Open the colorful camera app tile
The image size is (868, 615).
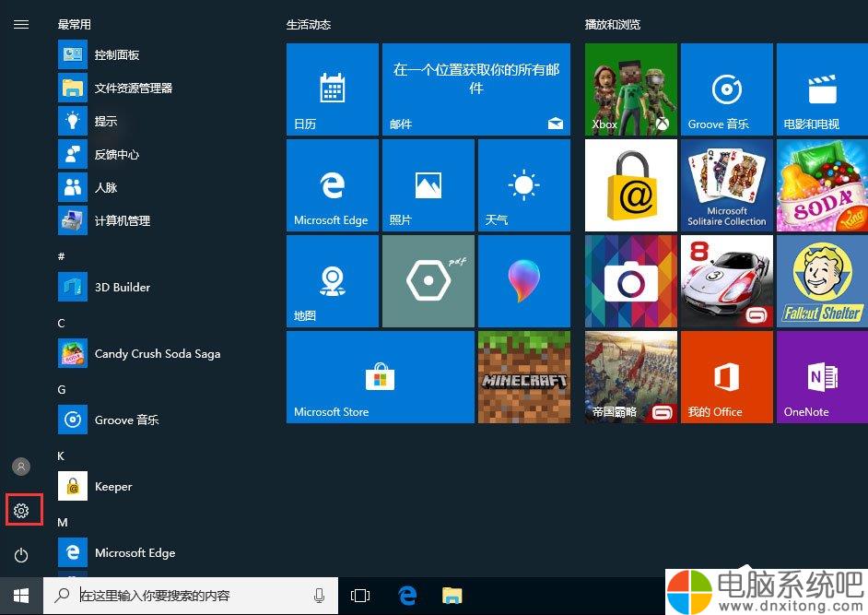[631, 281]
